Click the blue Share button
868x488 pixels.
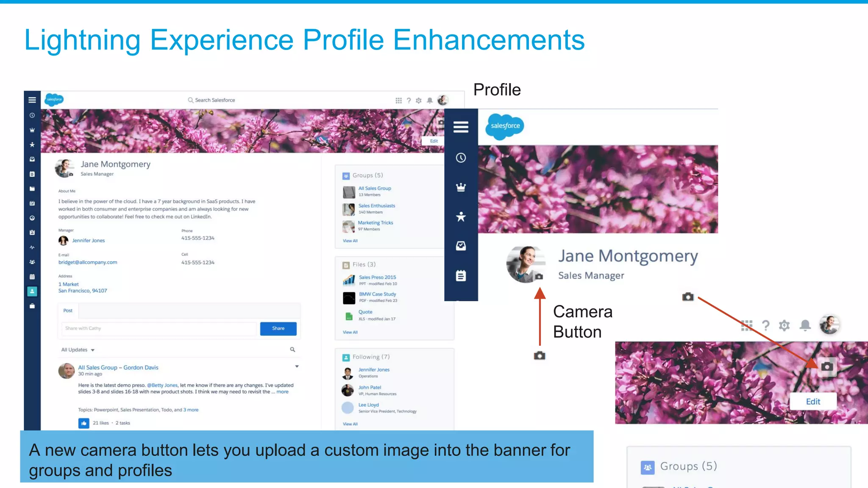(x=278, y=328)
